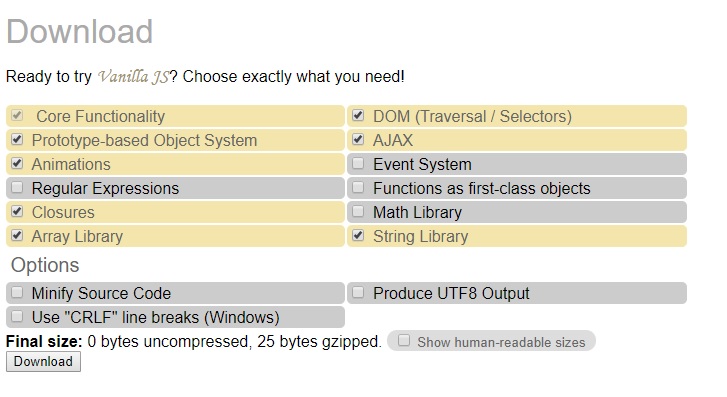Toggle Show human-readable sizes checkbox
Viewport: 727px width, 397px height.
404,340
